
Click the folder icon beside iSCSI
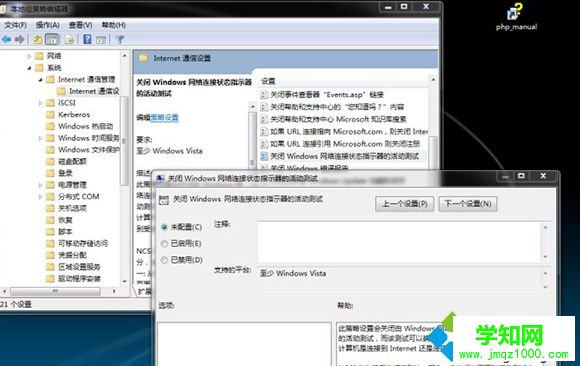click(50, 103)
